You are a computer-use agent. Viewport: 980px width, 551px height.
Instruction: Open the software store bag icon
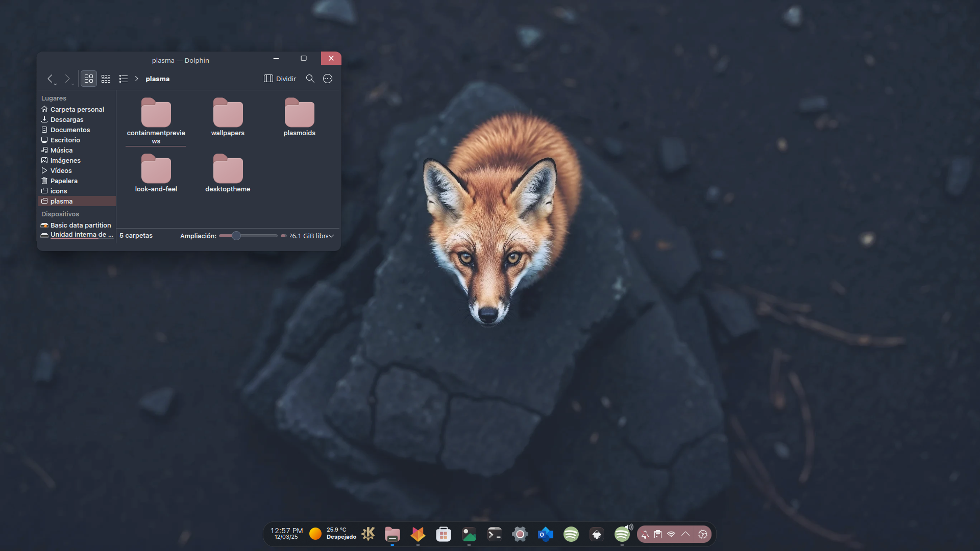(x=444, y=534)
